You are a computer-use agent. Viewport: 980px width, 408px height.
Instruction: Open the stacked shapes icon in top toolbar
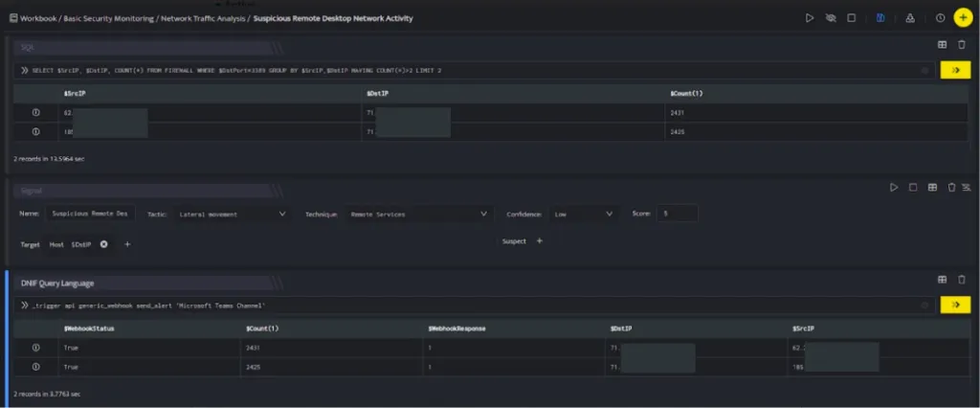(910, 18)
